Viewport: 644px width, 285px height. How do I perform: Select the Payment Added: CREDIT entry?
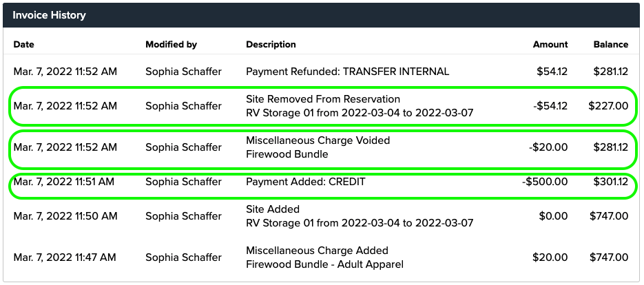pos(305,182)
